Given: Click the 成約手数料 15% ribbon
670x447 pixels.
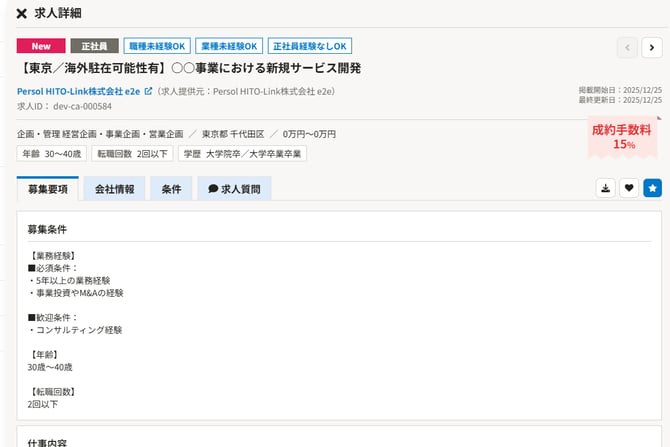Looking at the screenshot, I should click(623, 136).
